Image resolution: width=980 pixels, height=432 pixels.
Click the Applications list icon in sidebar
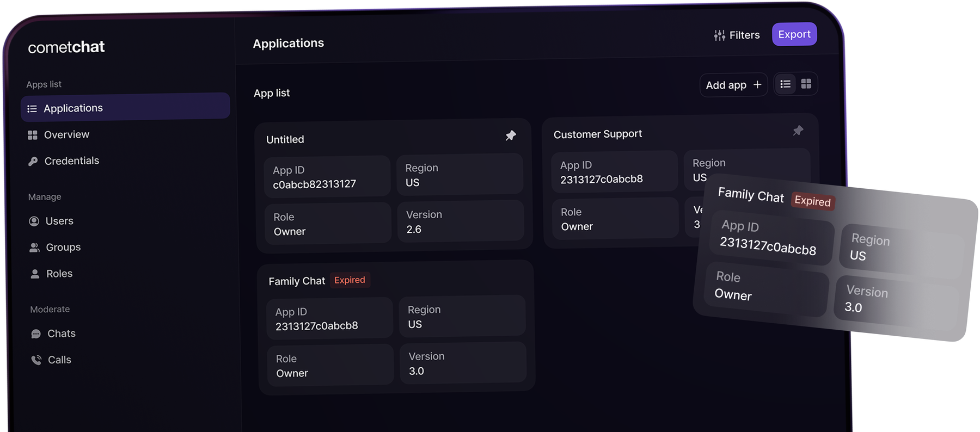coord(32,109)
